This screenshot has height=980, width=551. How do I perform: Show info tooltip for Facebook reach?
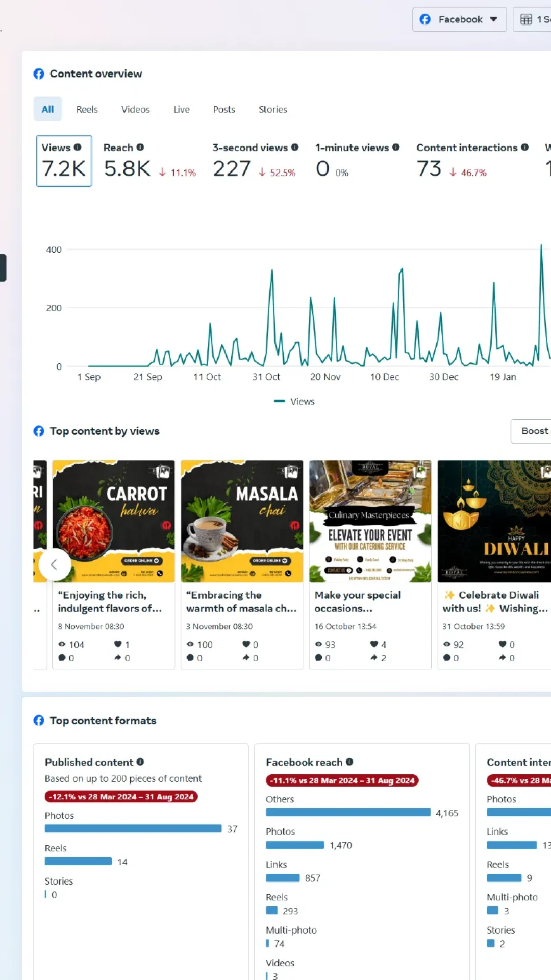point(349,762)
